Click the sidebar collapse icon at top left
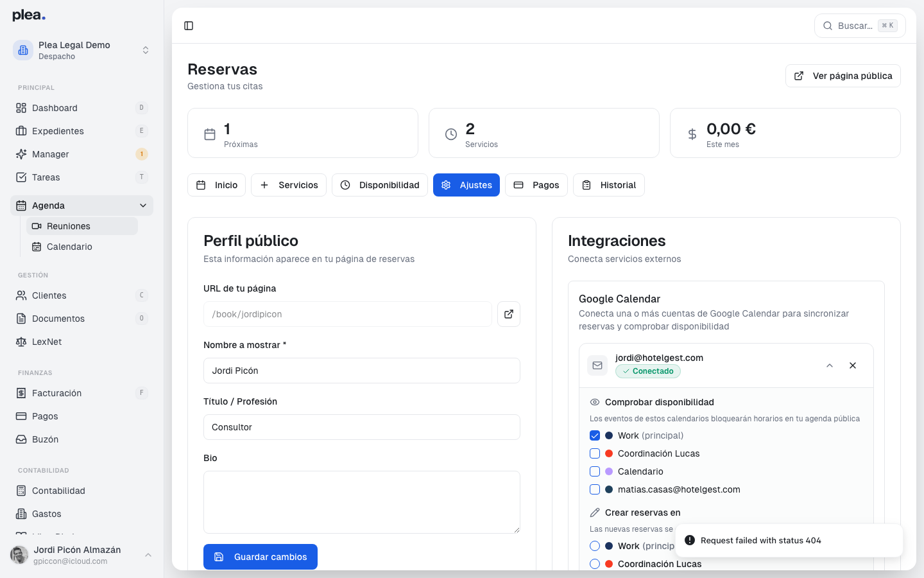This screenshot has width=924, height=578. coord(189,25)
